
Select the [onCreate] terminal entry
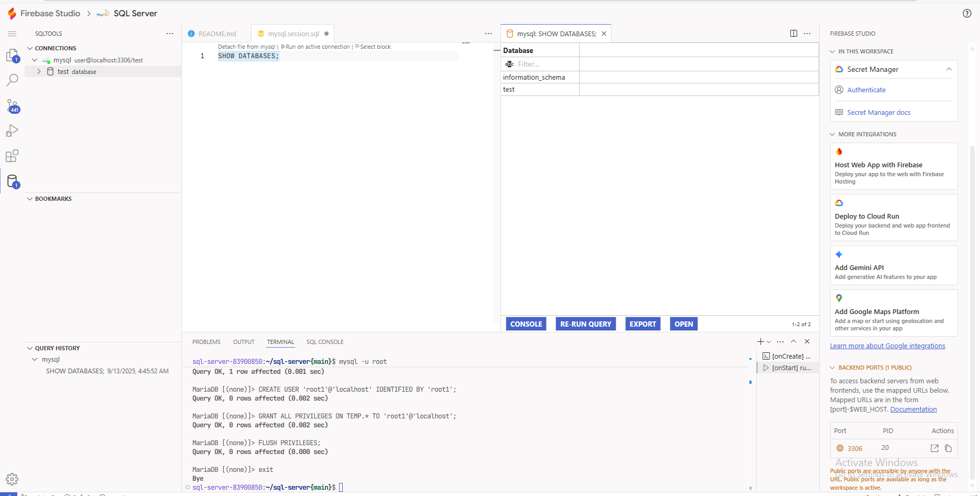pos(788,356)
